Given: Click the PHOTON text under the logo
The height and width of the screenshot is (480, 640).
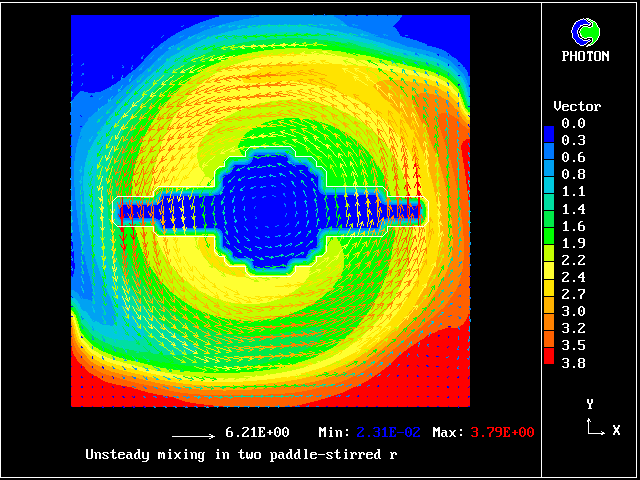Looking at the screenshot, I should (584, 56).
